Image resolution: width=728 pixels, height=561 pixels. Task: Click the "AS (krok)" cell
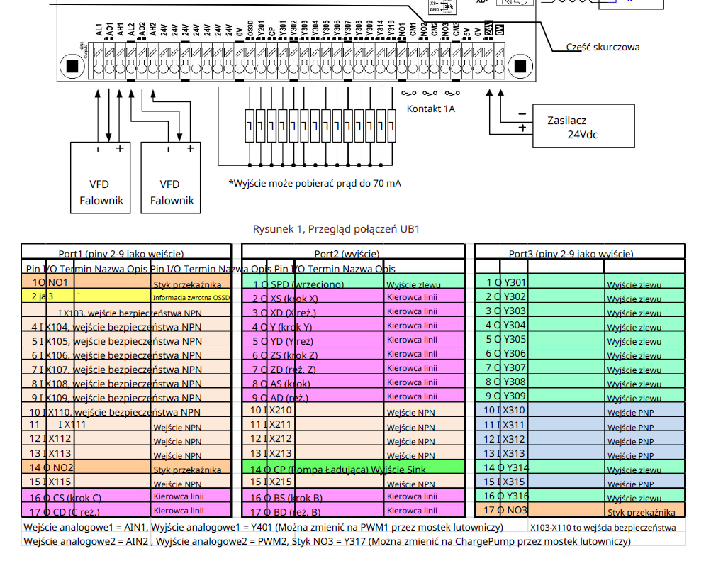tap(290, 384)
